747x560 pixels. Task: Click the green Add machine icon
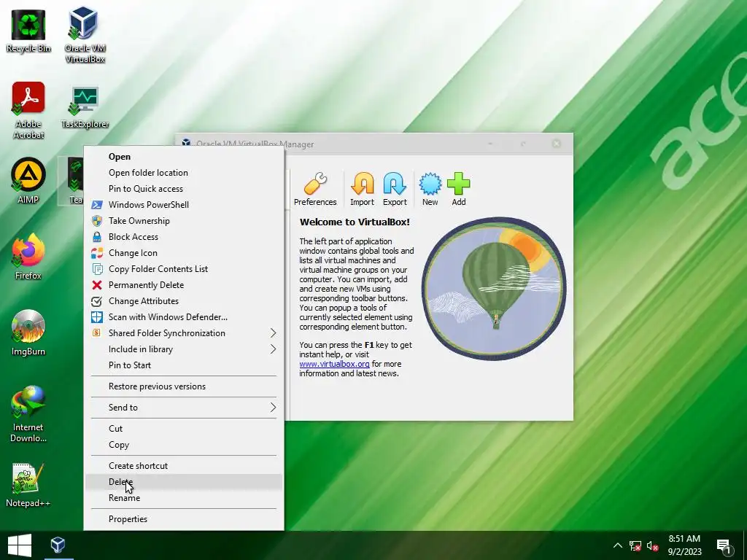click(x=459, y=189)
